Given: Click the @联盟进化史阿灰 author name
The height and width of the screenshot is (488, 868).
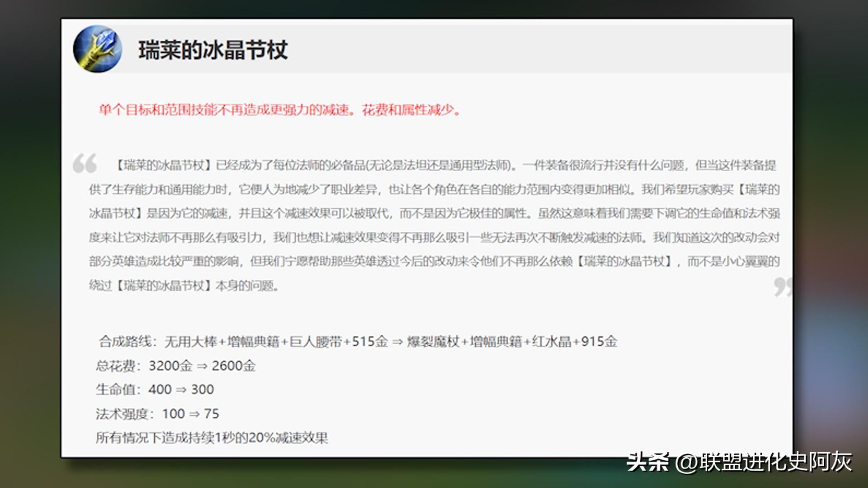Looking at the screenshot, I should coord(764,462).
